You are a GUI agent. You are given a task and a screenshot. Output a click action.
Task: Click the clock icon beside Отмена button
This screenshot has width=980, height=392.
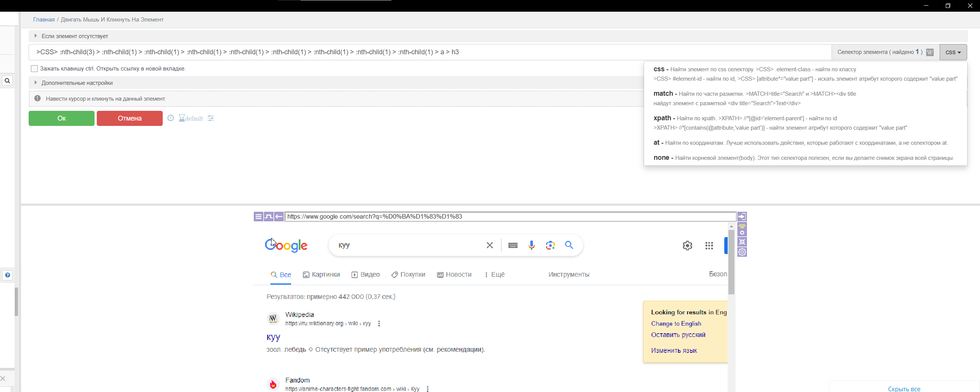(171, 118)
